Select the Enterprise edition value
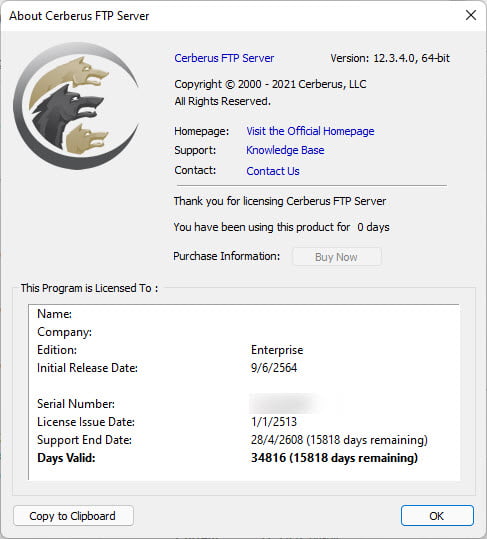The image size is (487, 539). pos(277,350)
